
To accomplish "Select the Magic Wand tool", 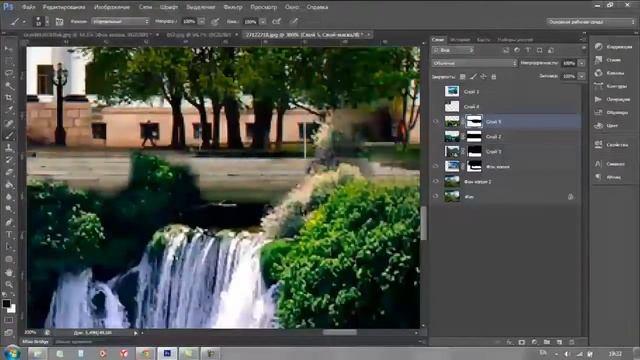I will tap(9, 86).
